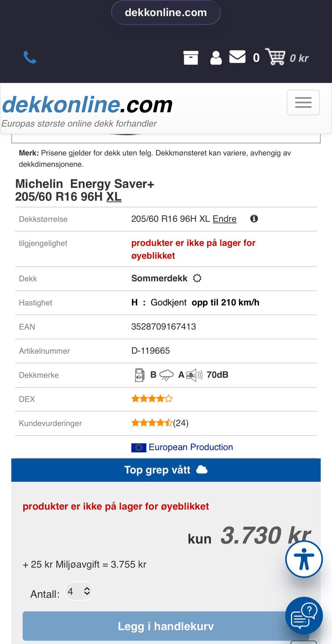Viewport: 332px width, 644px height.
Task: Click the dekkonline.com site logo
Action: pos(87,105)
